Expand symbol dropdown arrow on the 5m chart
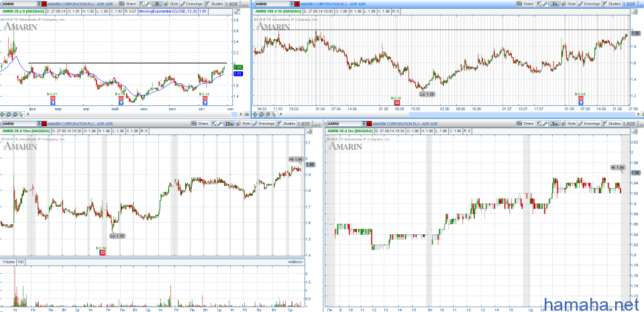644x312 pixels. tap(364, 123)
